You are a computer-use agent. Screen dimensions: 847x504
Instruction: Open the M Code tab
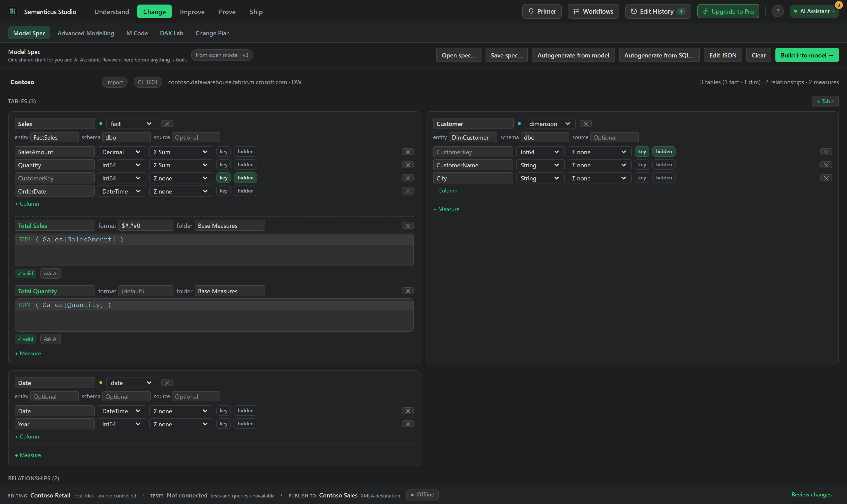(x=137, y=33)
